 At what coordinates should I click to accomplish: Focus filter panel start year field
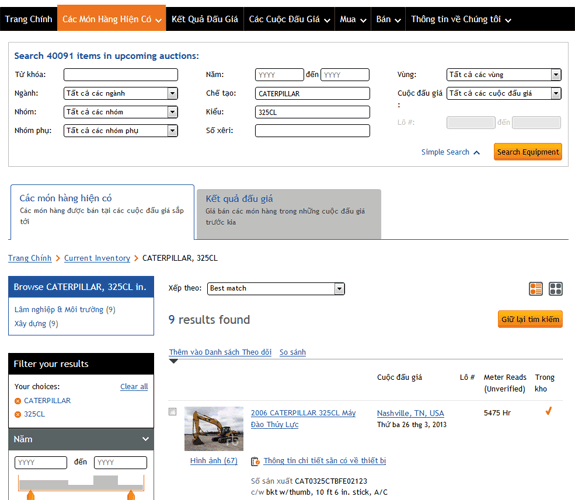[x=41, y=463]
